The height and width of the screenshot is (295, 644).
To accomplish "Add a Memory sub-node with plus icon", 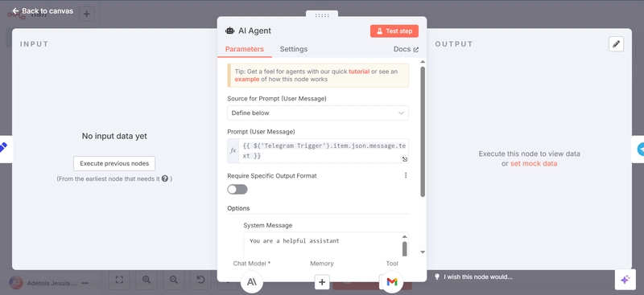I will [x=322, y=282].
